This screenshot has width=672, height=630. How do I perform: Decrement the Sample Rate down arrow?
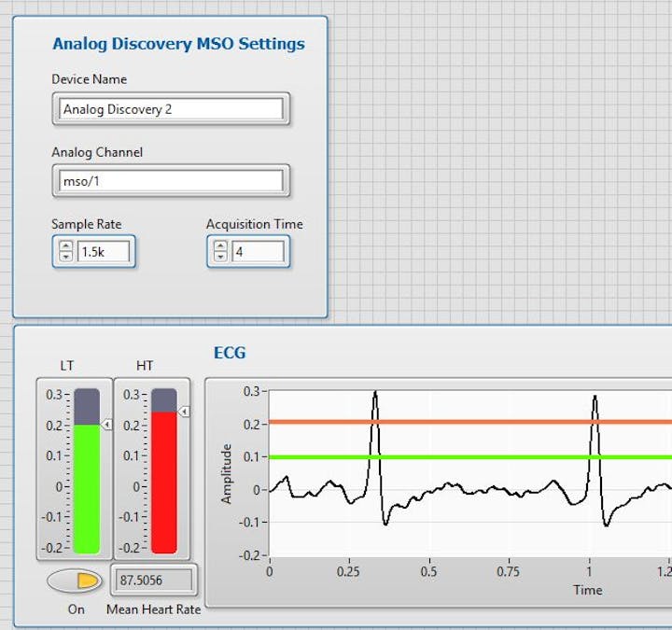(x=65, y=257)
